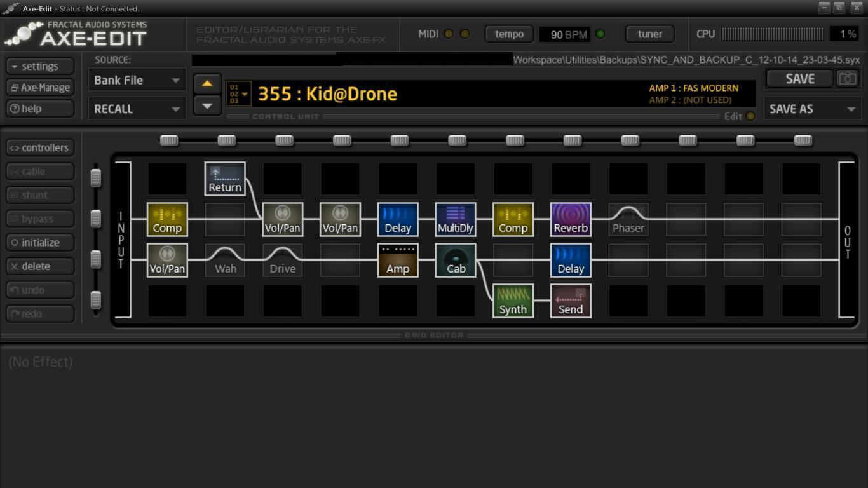Select the Comp block before Reverb
The width and height of the screenshot is (868, 488).
[x=513, y=219]
